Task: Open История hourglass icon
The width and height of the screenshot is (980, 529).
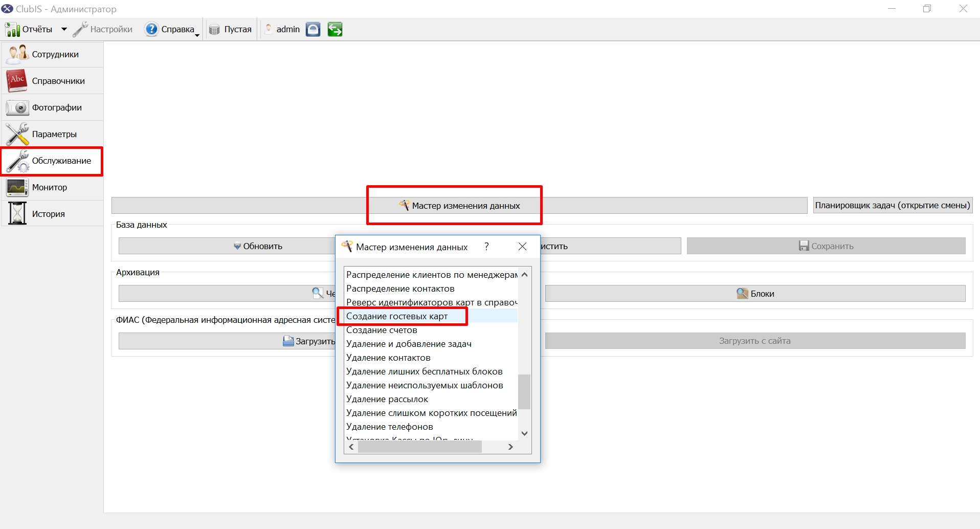Action: pos(17,213)
